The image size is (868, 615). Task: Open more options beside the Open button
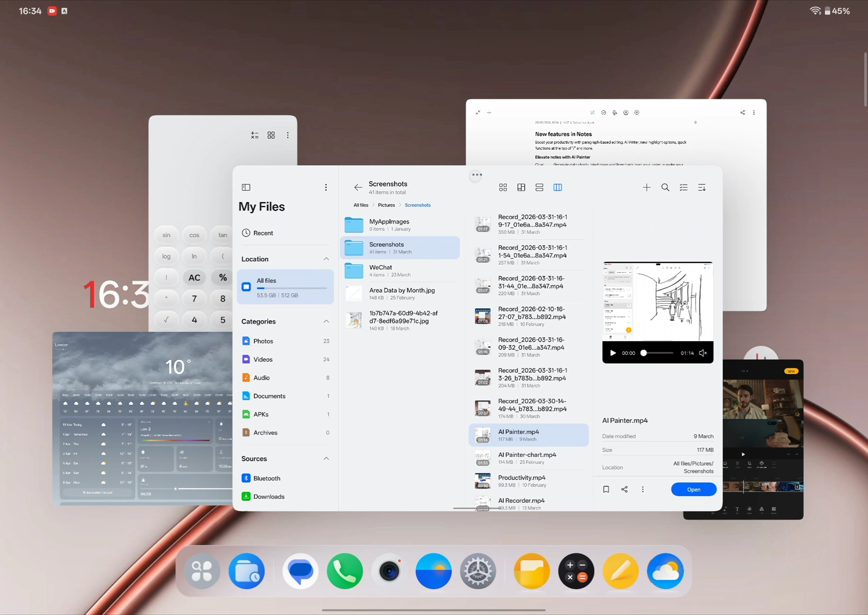(643, 489)
